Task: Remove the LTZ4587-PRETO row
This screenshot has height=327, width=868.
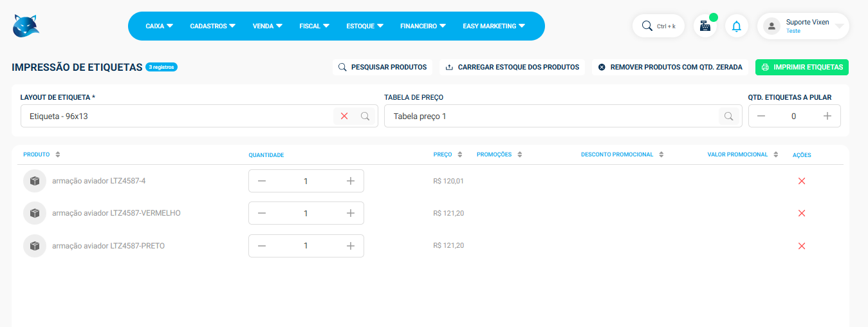Action: (x=802, y=246)
